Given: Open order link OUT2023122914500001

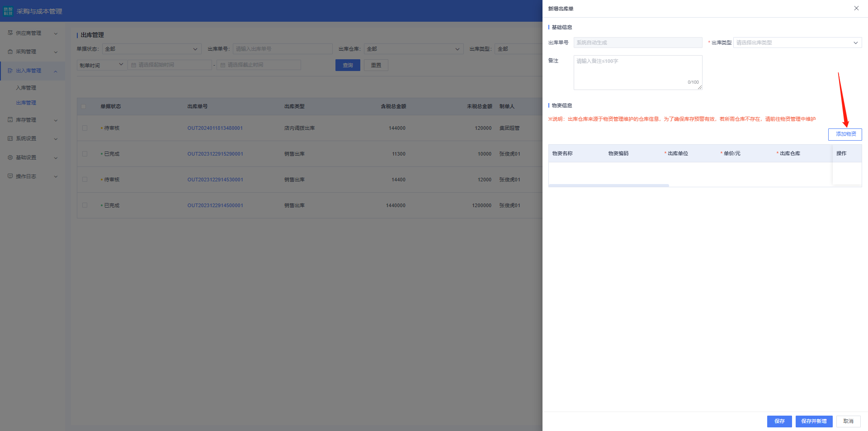Looking at the screenshot, I should click(215, 205).
